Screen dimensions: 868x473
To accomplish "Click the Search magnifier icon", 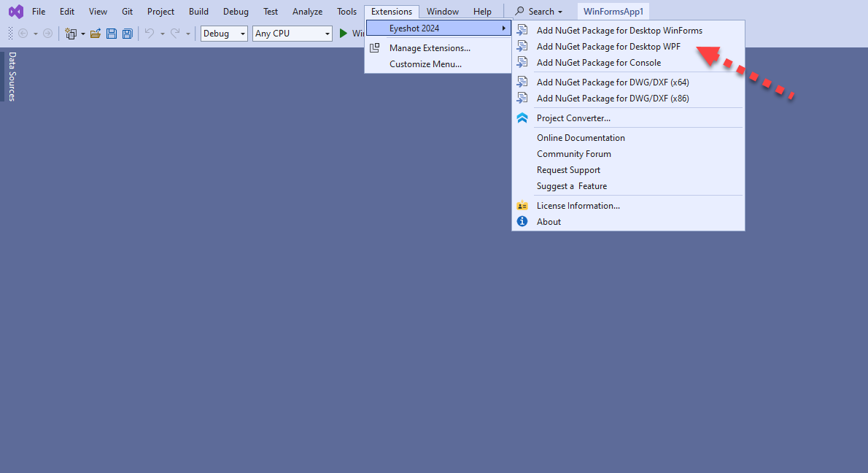I will pos(519,11).
